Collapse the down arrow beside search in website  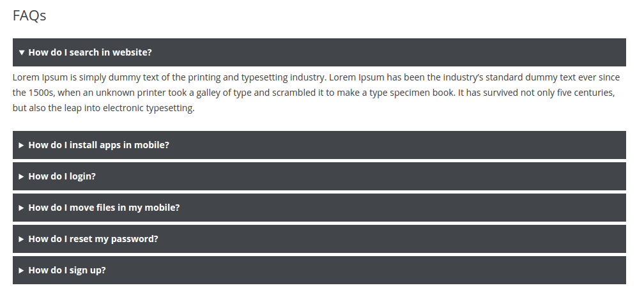click(22, 52)
